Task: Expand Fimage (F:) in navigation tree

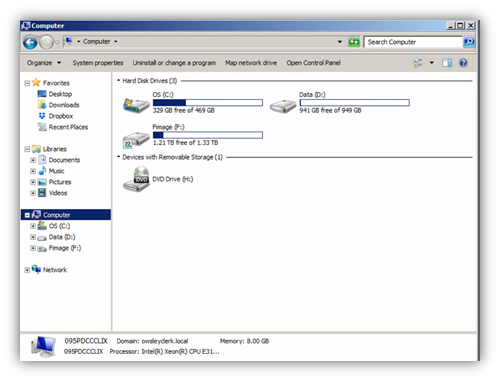Action: pyautogui.click(x=33, y=248)
